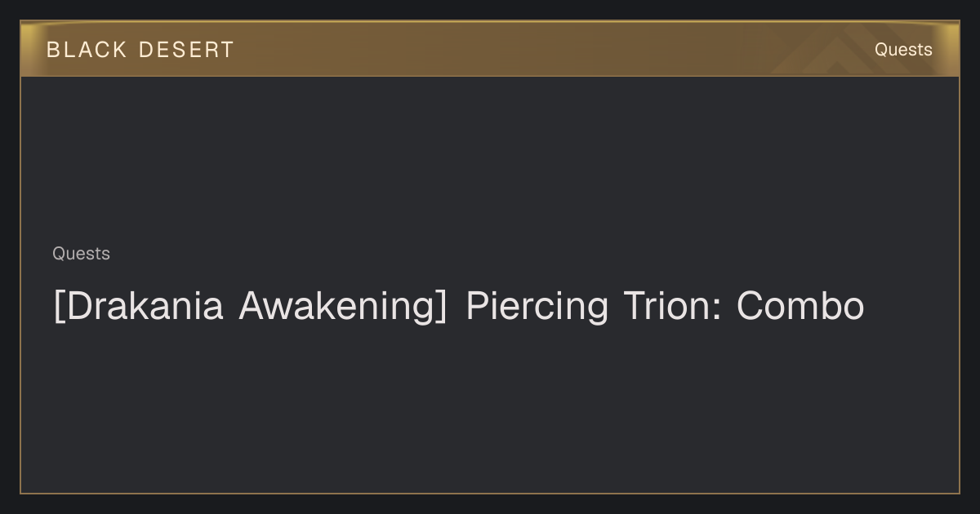
Task: Select the word DESERT in the logo
Action: coord(186,50)
